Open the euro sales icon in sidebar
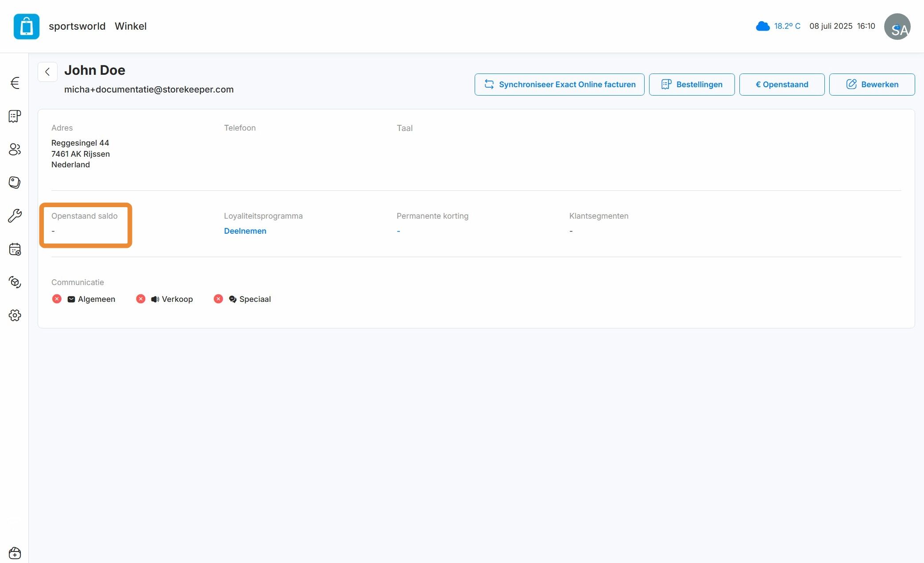924x563 pixels. [x=15, y=83]
